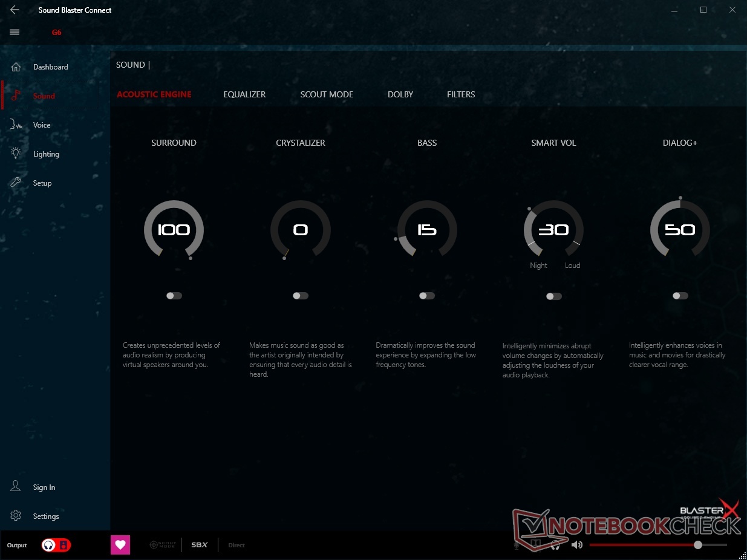Click the BASS heading

[x=427, y=143]
